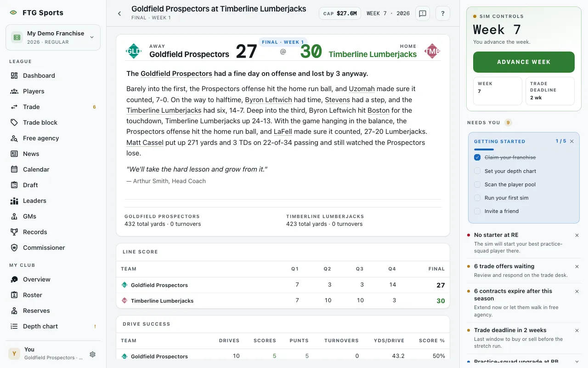Image resolution: width=588 pixels, height=368 pixels.
Task: Click the help question mark button
Action: [x=443, y=13]
